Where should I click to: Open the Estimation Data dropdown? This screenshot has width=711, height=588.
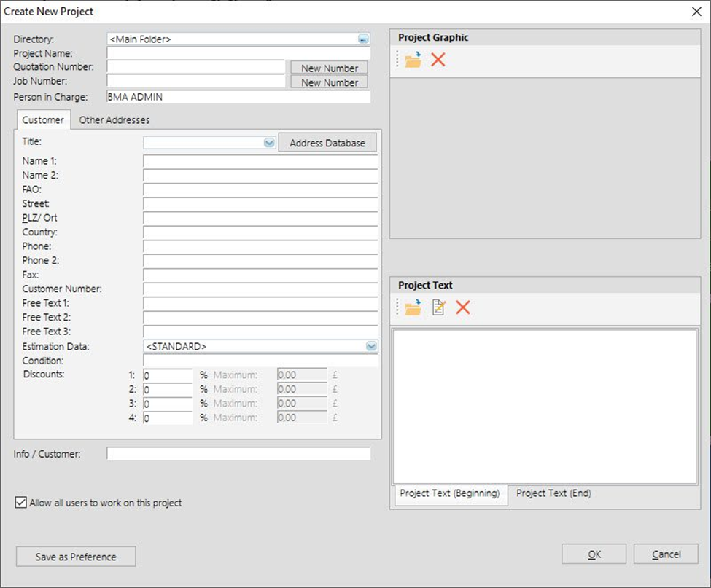371,347
